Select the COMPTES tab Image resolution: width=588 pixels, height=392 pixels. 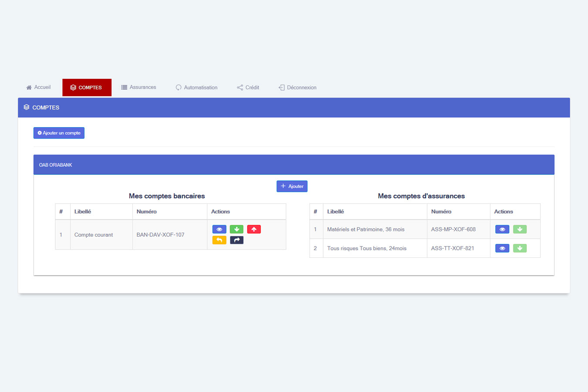[87, 88]
